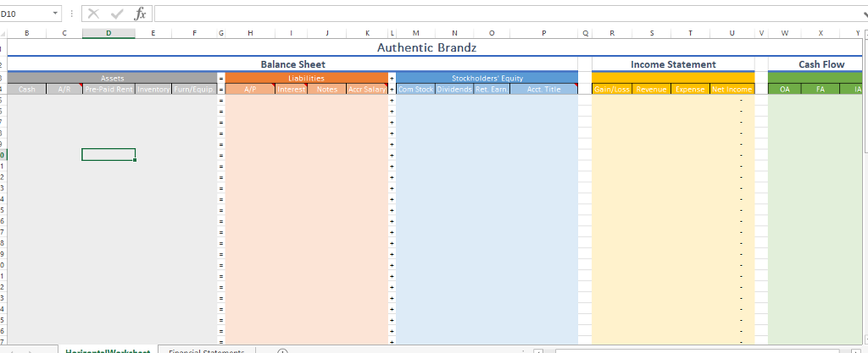This screenshot has width=868, height=353.
Task: Select the A/R column heading cell
Action: tap(64, 89)
